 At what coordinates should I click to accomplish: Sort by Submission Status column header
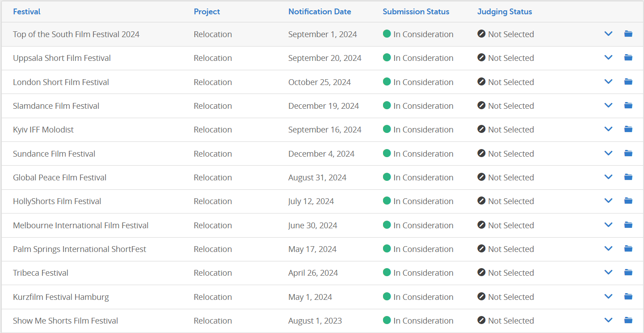click(416, 12)
